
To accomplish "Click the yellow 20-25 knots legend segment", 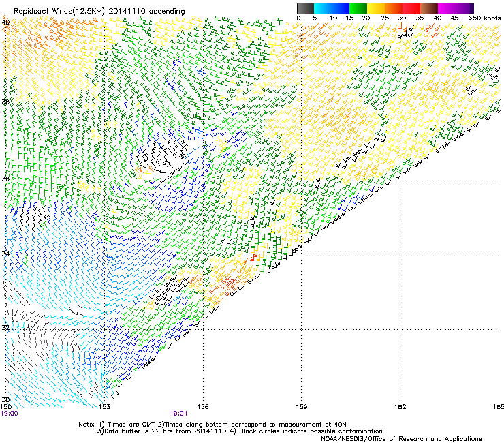I will click(x=376, y=8).
